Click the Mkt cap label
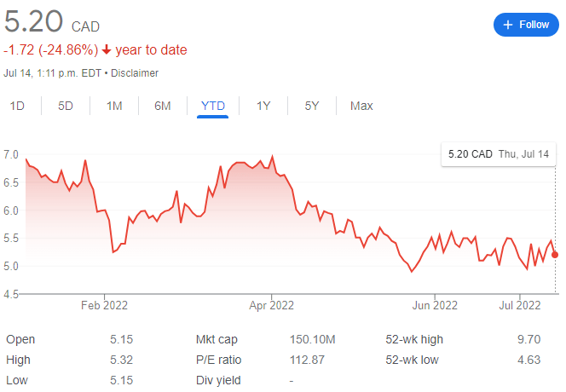 tap(217, 340)
